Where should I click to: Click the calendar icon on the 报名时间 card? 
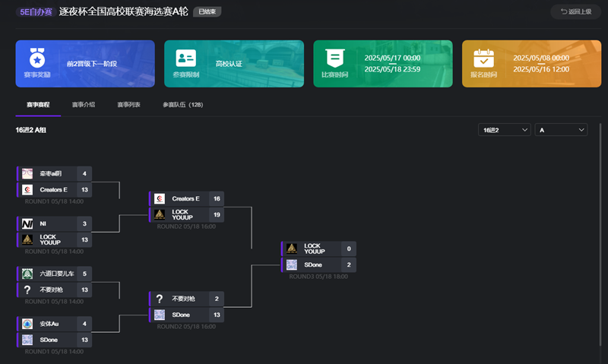coord(483,59)
